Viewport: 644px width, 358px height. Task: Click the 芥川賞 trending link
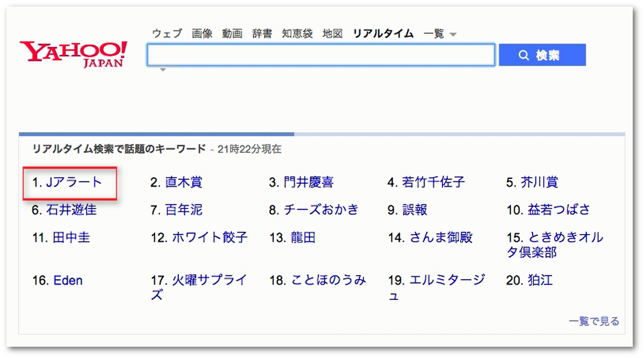(540, 183)
